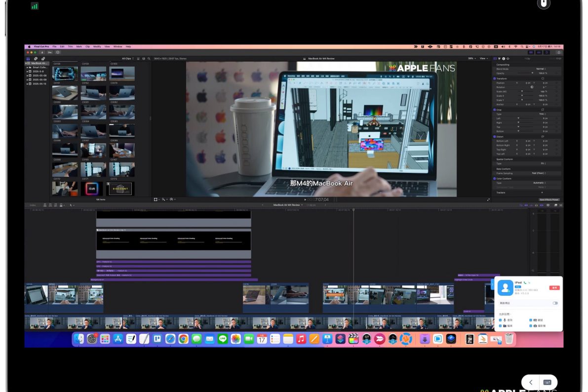The image size is (588, 392).
Task: Open the Titles and Generators sidebar
Action: click(x=43, y=58)
